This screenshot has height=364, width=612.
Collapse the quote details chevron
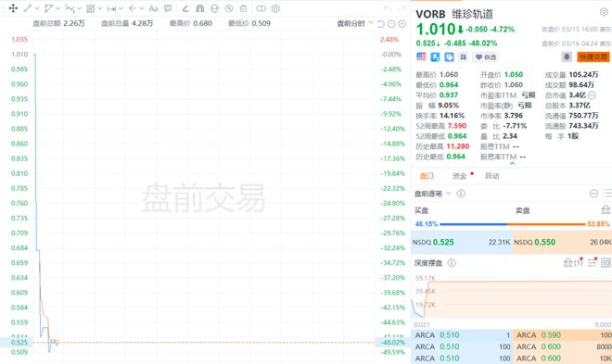tap(512, 164)
